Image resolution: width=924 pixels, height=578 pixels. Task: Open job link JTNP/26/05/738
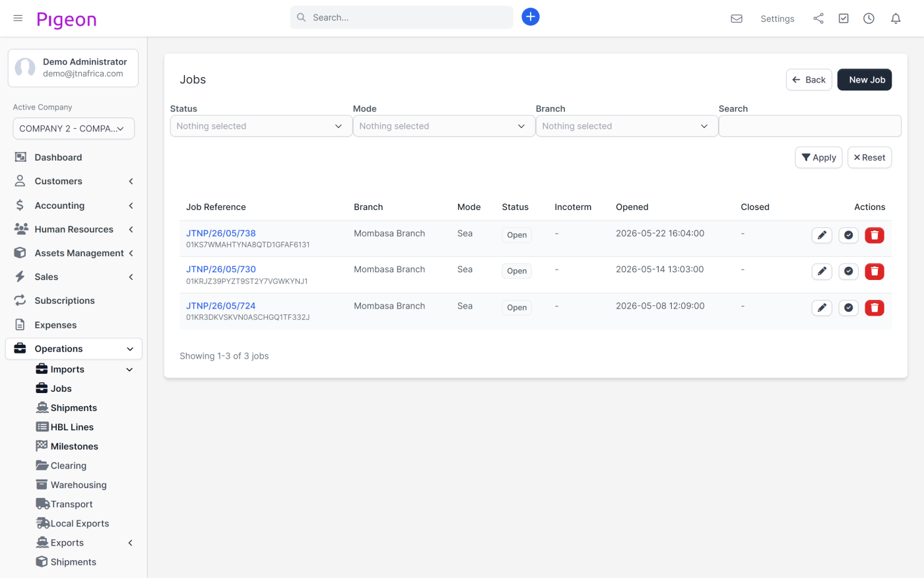[220, 233]
